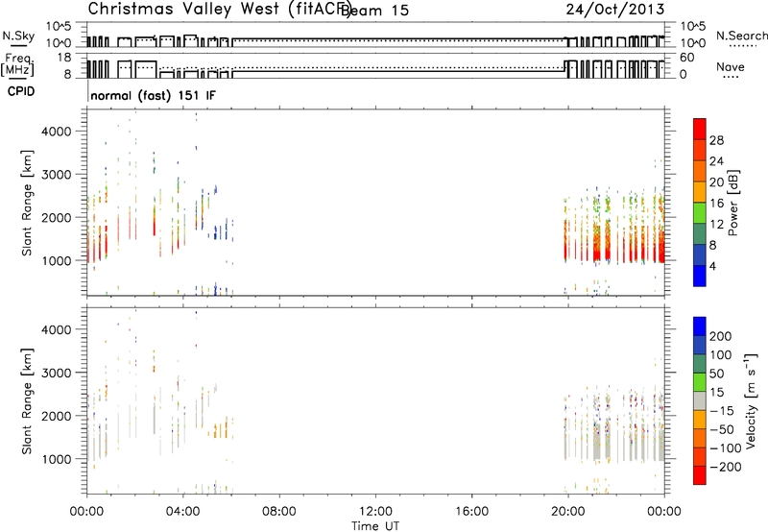Screen dimensions: 768x532
Task: Click the 'Beam 15' label
Action: click(x=374, y=11)
